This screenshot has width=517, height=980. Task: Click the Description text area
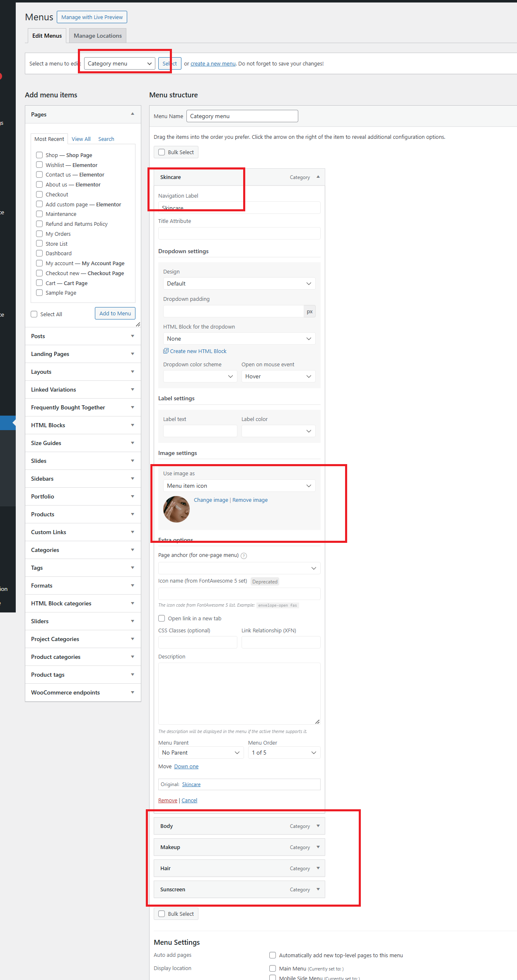click(x=239, y=694)
